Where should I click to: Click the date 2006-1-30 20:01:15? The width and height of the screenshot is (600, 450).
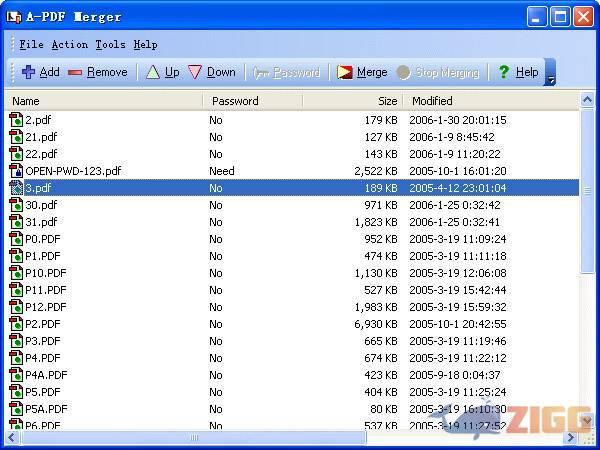coord(458,120)
